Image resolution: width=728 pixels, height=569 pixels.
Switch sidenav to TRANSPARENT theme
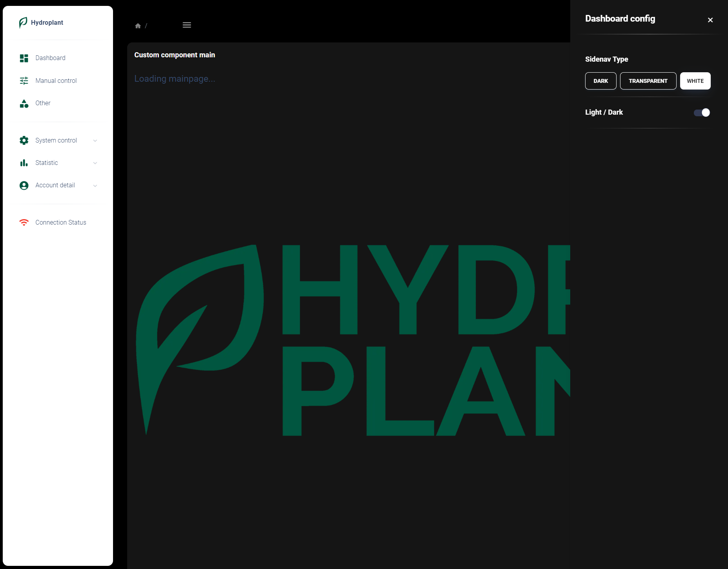point(648,81)
